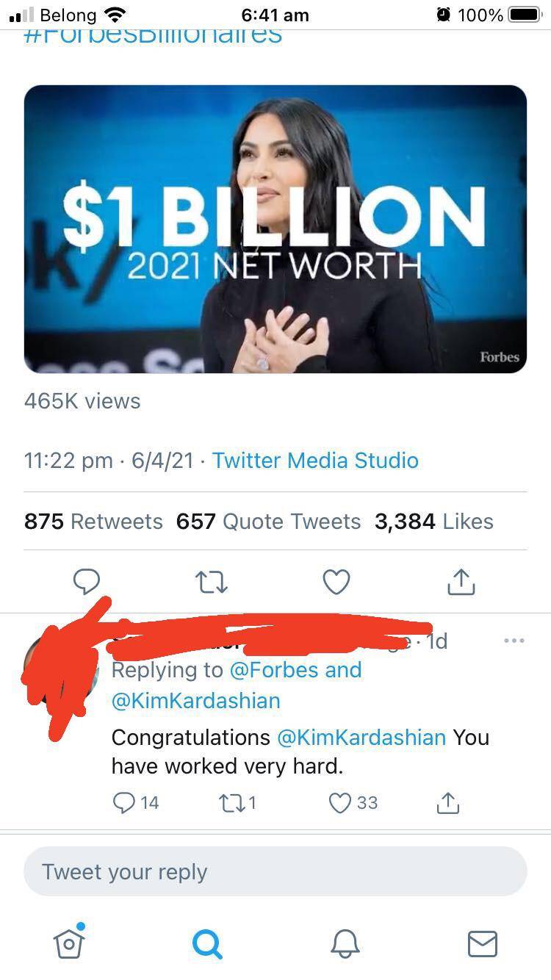Open the reply's comment thread icon
Screen dimensions: 551x980
coord(123,803)
